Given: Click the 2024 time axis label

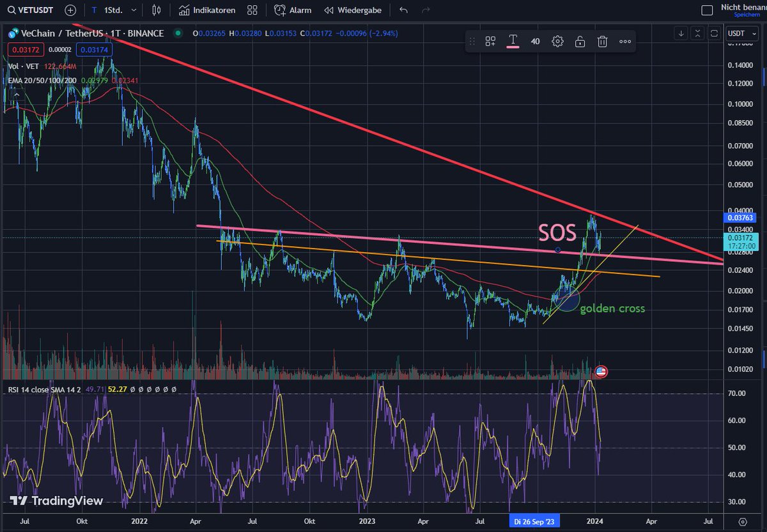Looking at the screenshot, I should coord(595,521).
